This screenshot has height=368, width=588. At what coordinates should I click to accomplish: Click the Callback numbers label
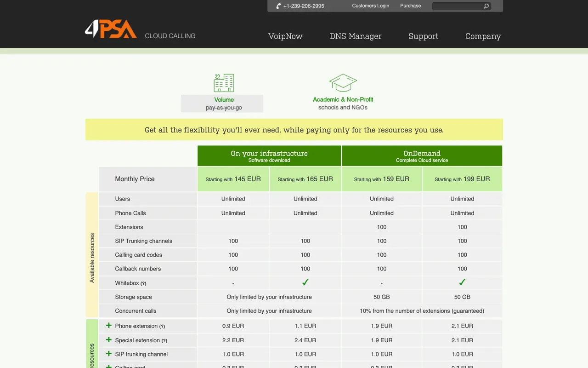point(138,269)
